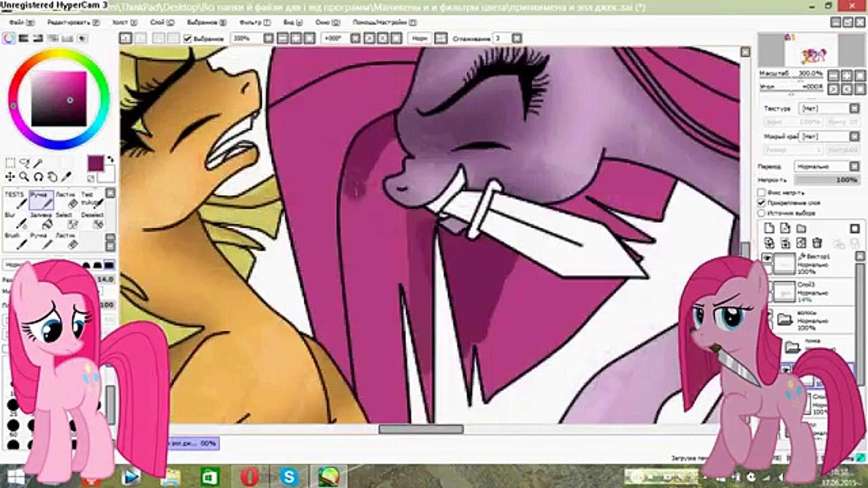Viewport: 868px width, 488px height.
Task: Choose the Deselect pen tool
Action: coord(92,221)
